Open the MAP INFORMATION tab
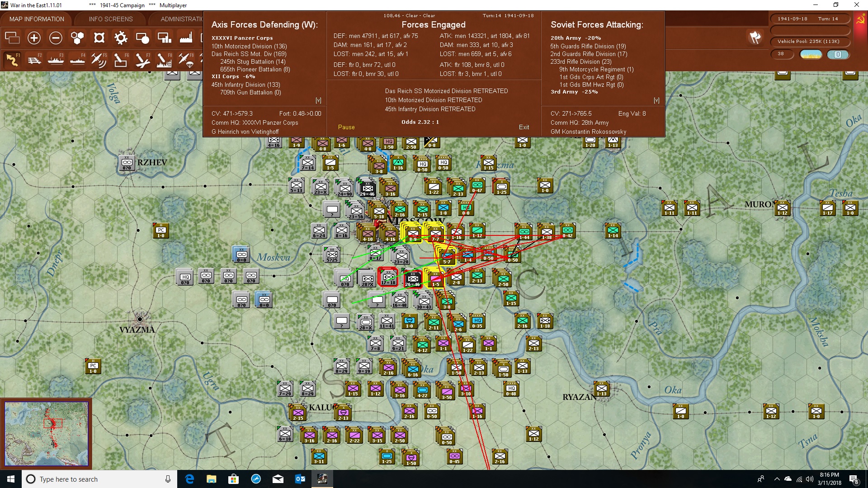This screenshot has width=868, height=488. coord(37,19)
